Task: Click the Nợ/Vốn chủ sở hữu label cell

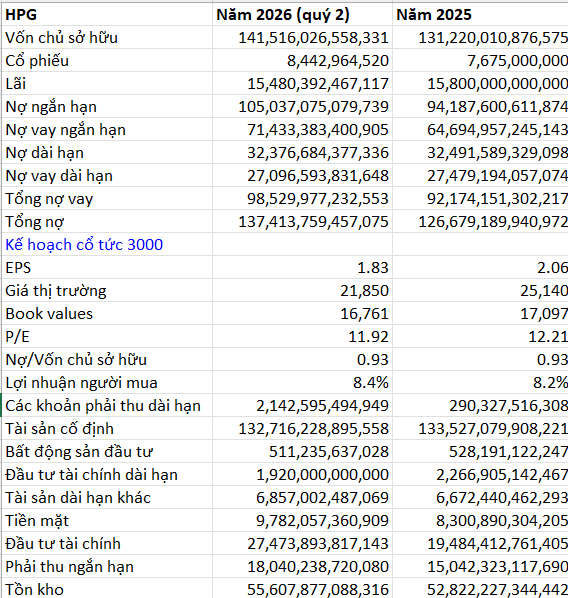Action: 107,359
